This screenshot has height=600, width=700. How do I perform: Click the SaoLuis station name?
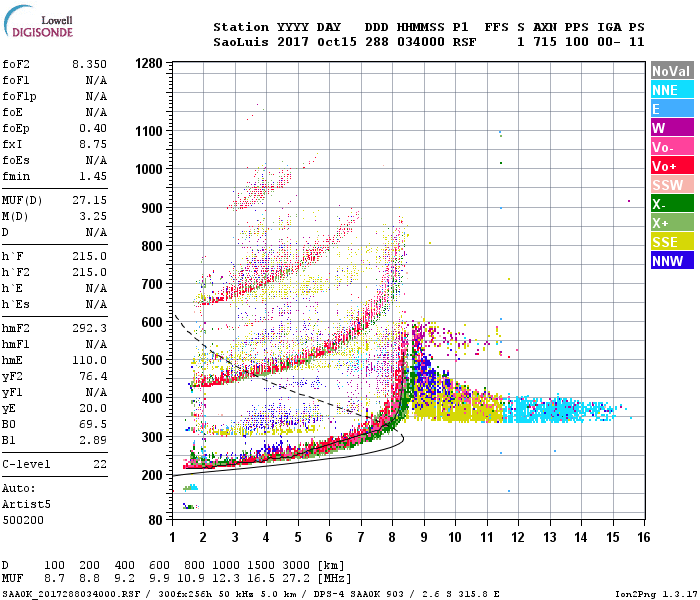coord(241,42)
